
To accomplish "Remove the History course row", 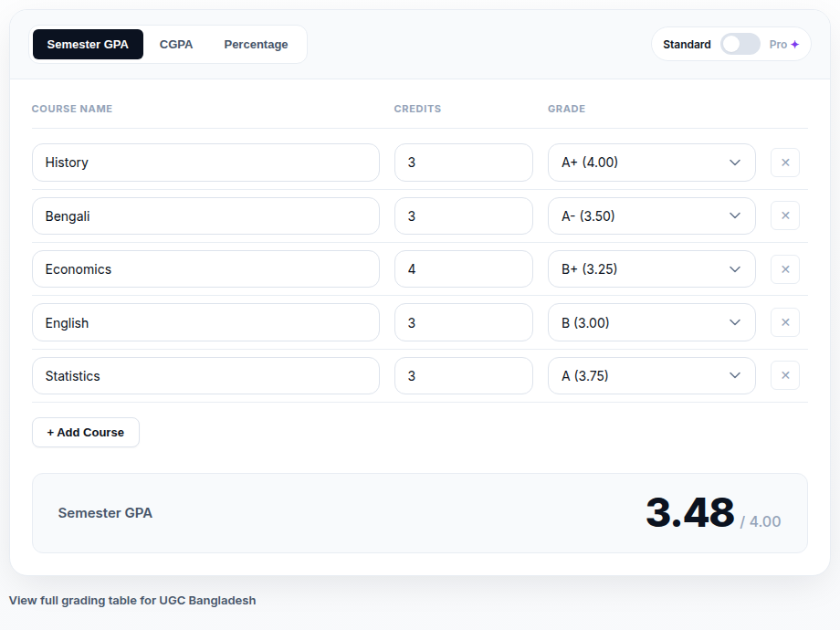I will [x=785, y=163].
